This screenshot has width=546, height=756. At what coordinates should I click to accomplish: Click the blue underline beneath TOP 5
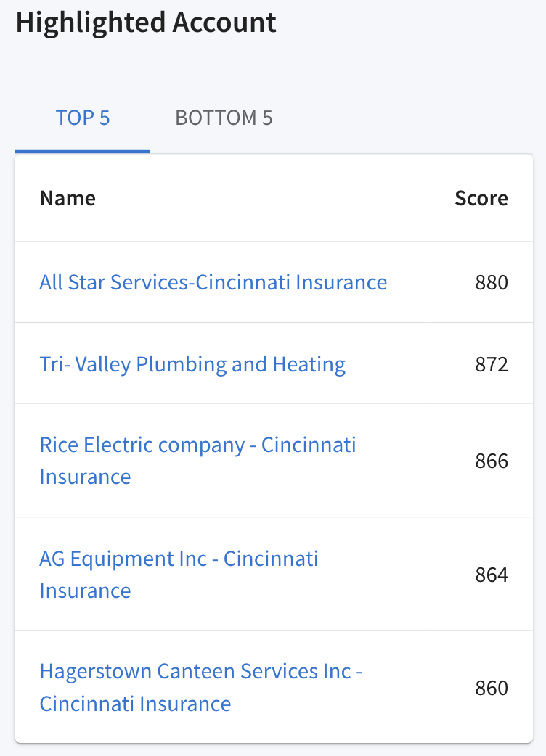coord(83,152)
